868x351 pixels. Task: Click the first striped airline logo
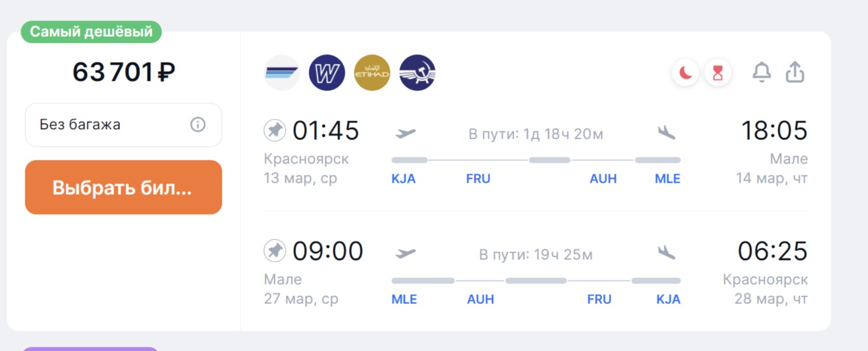coord(281,73)
